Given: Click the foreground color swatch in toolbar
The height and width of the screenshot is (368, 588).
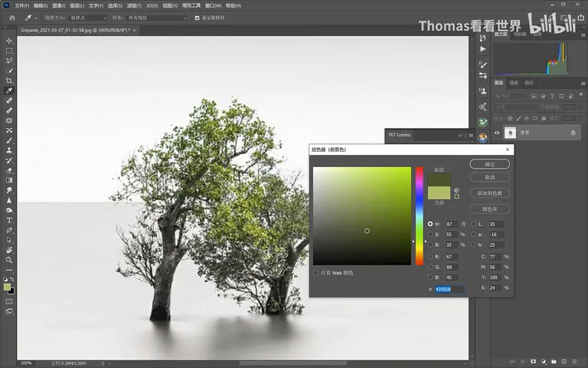Looking at the screenshot, I should pos(7,287).
